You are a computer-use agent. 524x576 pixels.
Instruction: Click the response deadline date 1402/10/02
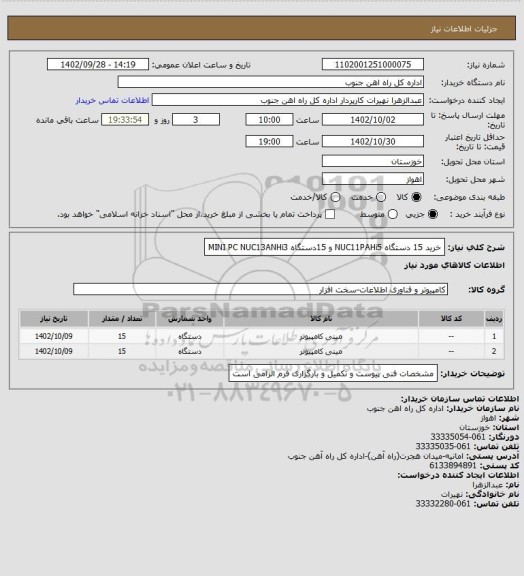pos(373,120)
